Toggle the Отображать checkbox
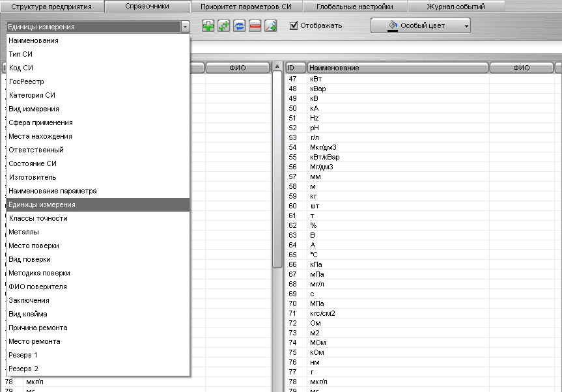The image size is (562, 392). click(294, 26)
